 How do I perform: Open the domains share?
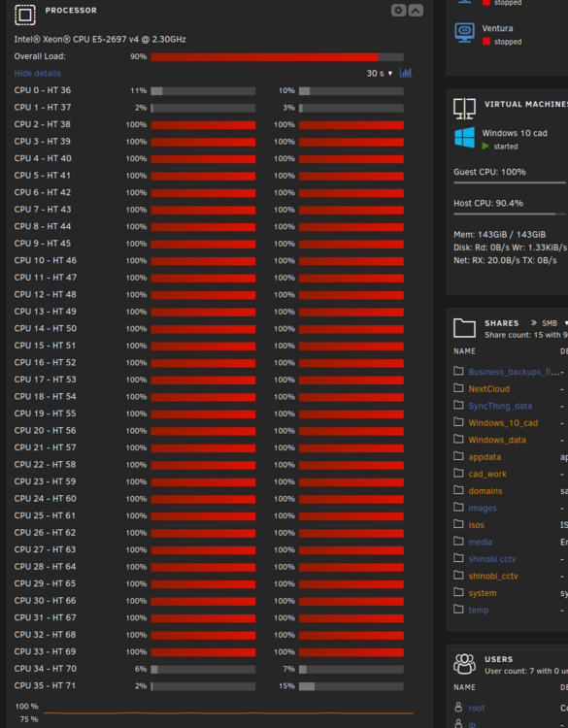tap(485, 491)
